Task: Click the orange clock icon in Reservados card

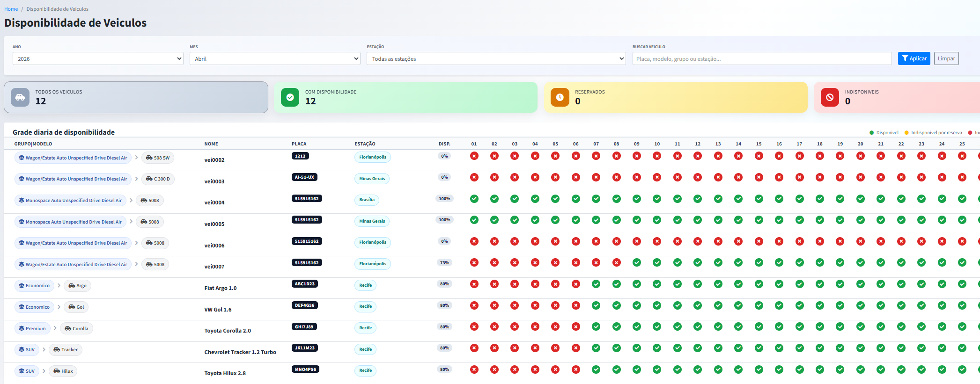Action: point(560,97)
